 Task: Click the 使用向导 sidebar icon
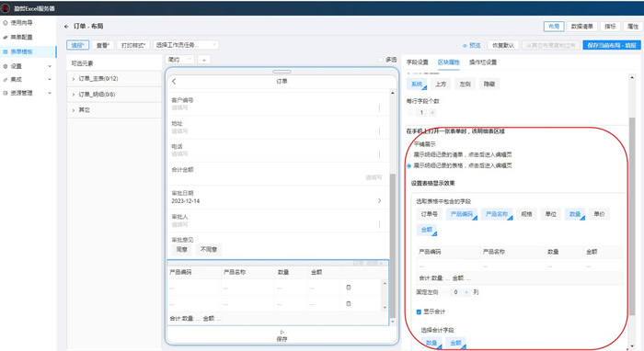coord(6,23)
